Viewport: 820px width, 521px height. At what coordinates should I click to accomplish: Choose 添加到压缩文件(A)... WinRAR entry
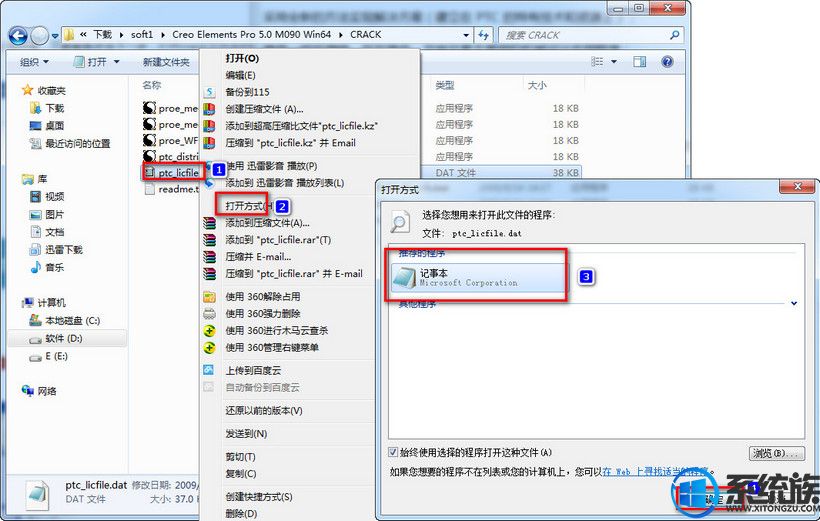[x=267, y=223]
